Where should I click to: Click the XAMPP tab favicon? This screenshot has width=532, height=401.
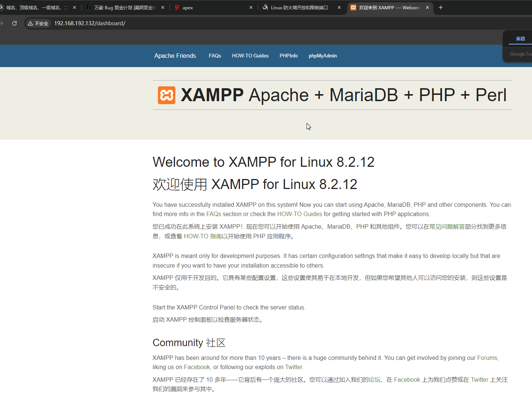[353, 7]
